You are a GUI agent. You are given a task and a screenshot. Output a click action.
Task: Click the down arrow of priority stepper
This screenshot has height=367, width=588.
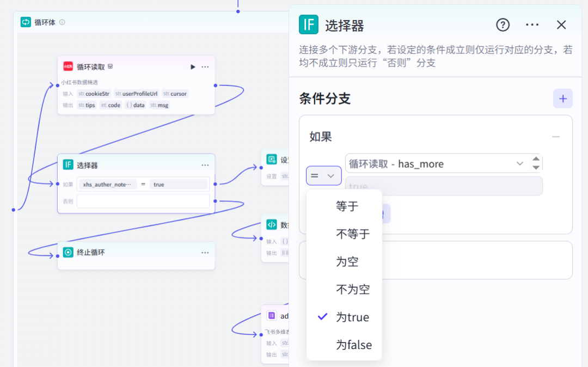point(536,168)
